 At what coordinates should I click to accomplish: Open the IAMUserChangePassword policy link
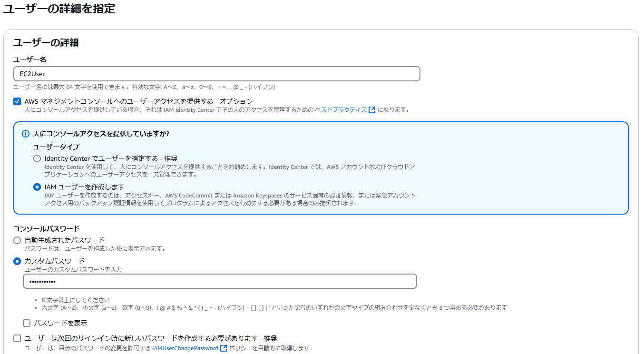coord(185,348)
